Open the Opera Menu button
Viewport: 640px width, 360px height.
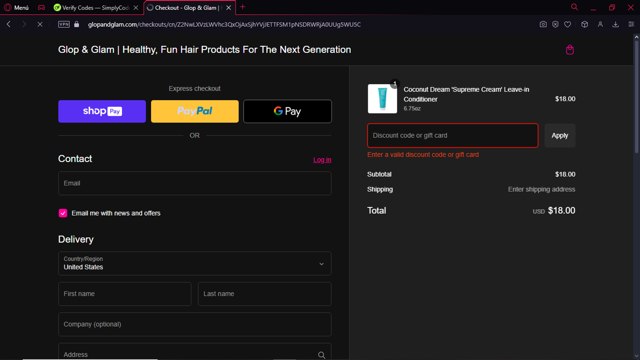click(16, 7)
